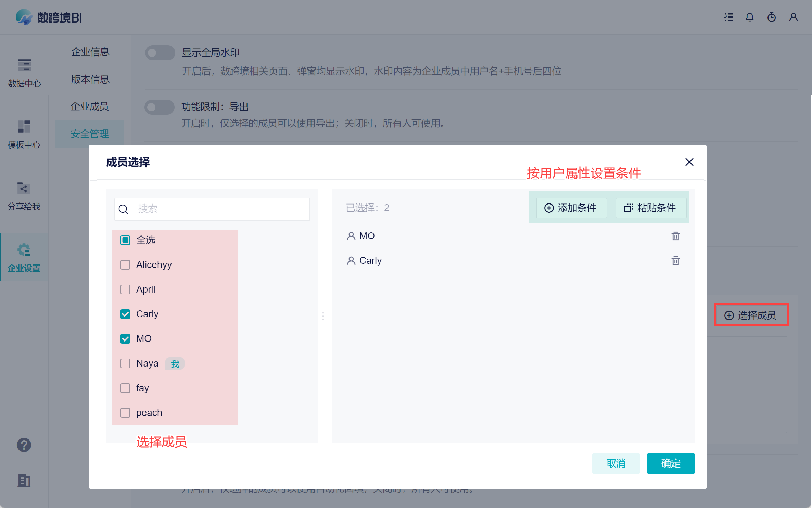The image size is (812, 508).
Task: Check the Alicehyy member checkbox
Action: [125, 265]
